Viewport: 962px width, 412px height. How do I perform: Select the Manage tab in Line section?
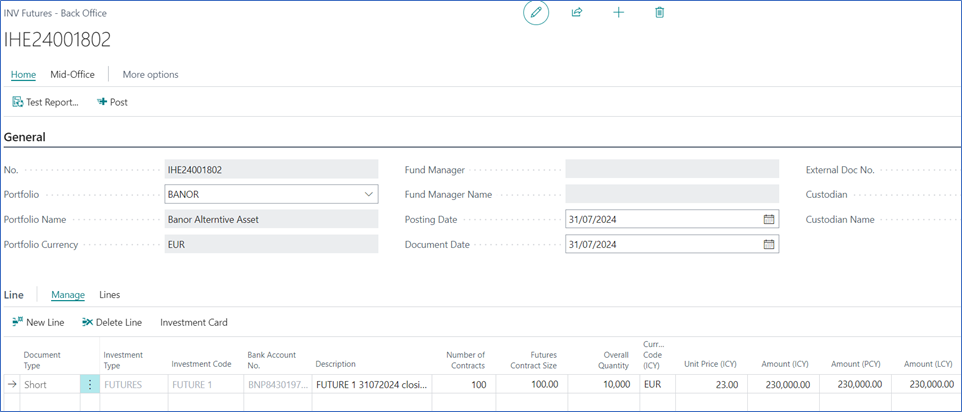[68, 295]
